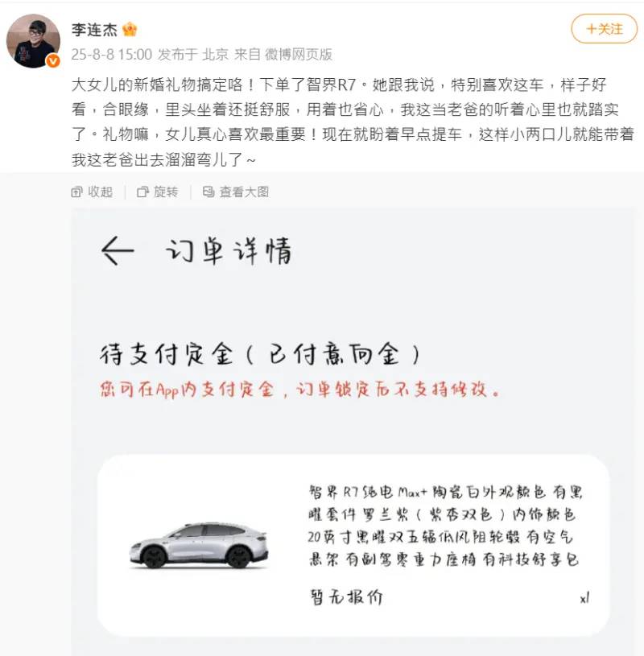Click the post timestamp 25-8-8 15:00
Image resolution: width=644 pixels, height=656 pixels.
112,55
